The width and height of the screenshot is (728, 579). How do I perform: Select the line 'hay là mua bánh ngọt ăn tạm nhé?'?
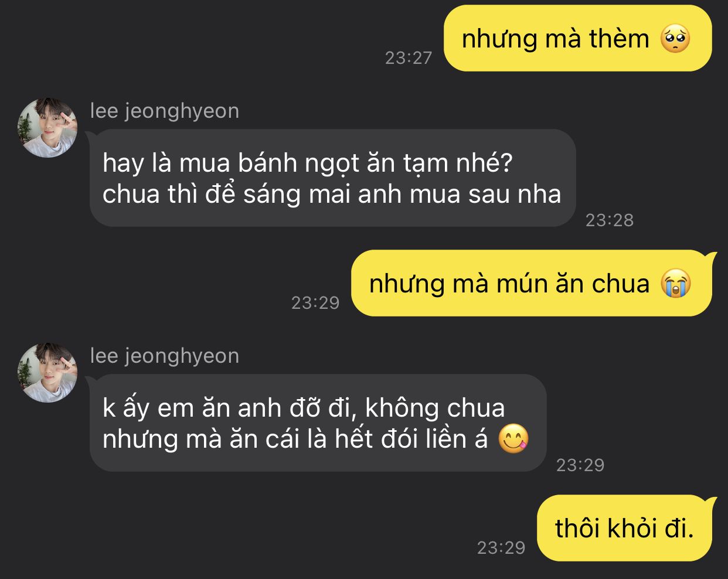pyautogui.click(x=308, y=164)
